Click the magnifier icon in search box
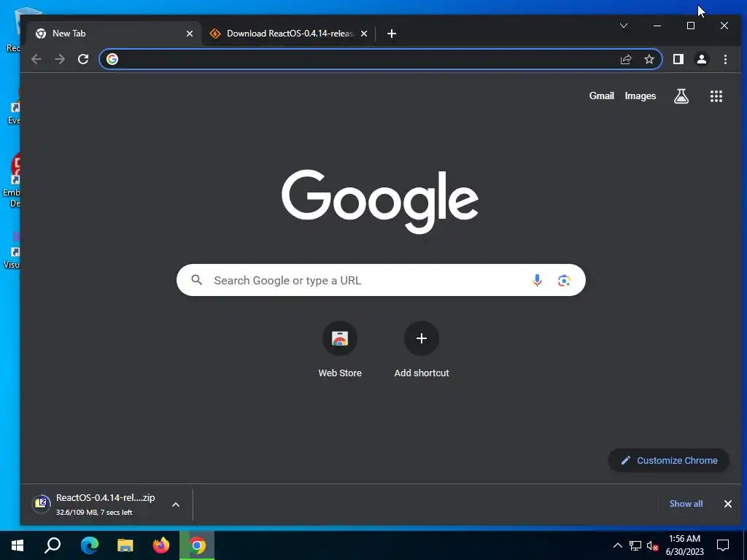 [x=197, y=280]
